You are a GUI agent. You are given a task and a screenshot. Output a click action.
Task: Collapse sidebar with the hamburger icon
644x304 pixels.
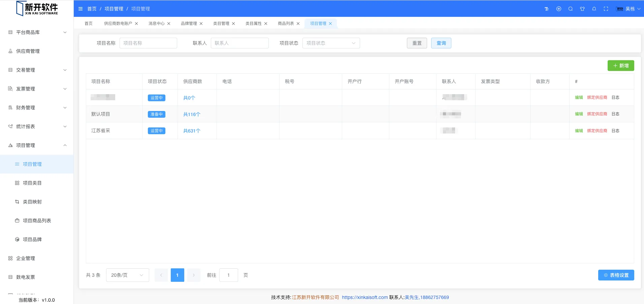pos(80,9)
